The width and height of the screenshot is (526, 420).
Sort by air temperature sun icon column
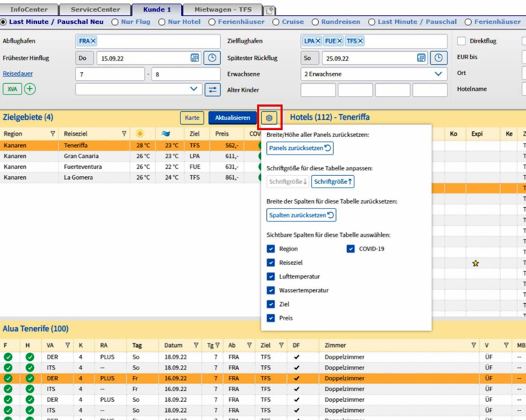tap(140, 134)
